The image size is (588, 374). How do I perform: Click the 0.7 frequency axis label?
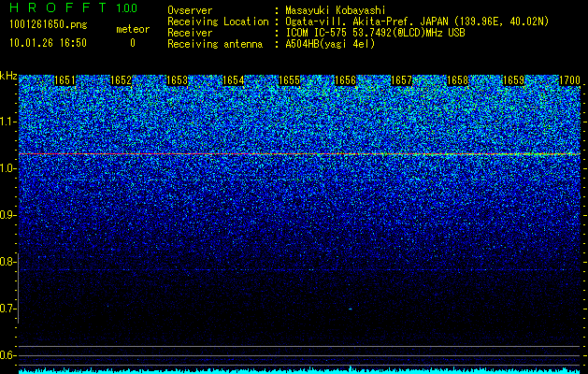click(x=7, y=309)
